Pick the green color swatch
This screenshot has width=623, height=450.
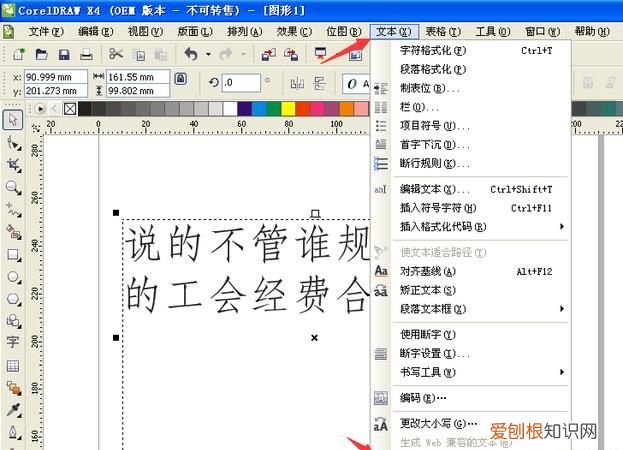pos(273,108)
